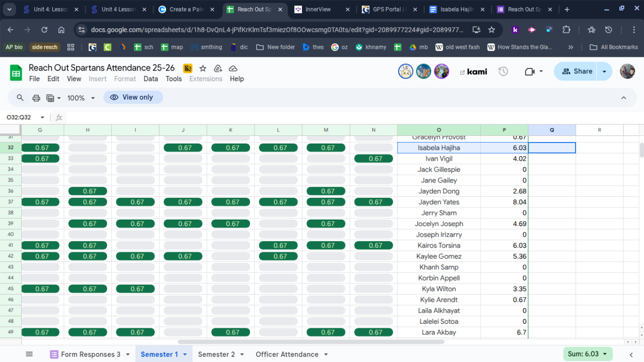Open the 'New folder' bookmark folder
The image size is (644, 362).
(276, 47)
